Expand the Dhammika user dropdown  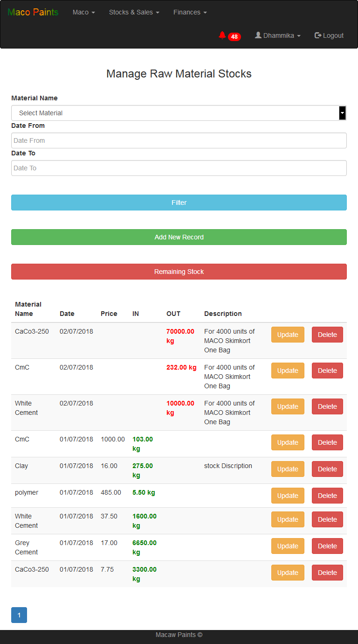point(278,35)
